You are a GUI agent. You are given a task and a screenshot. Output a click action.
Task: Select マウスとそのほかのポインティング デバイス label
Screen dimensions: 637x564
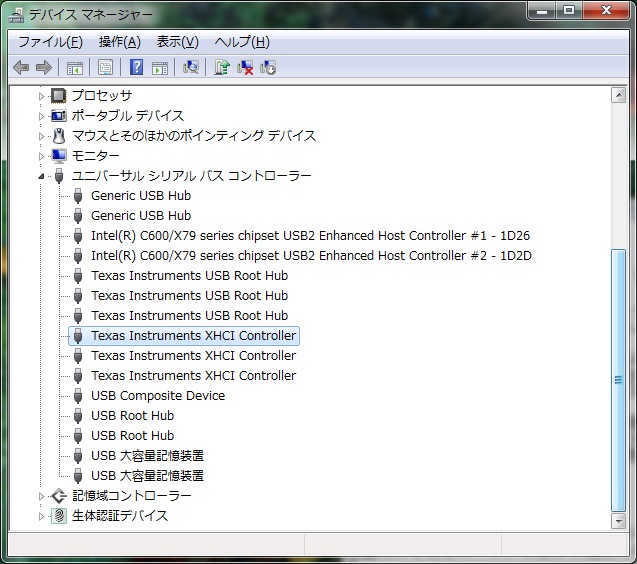194,136
